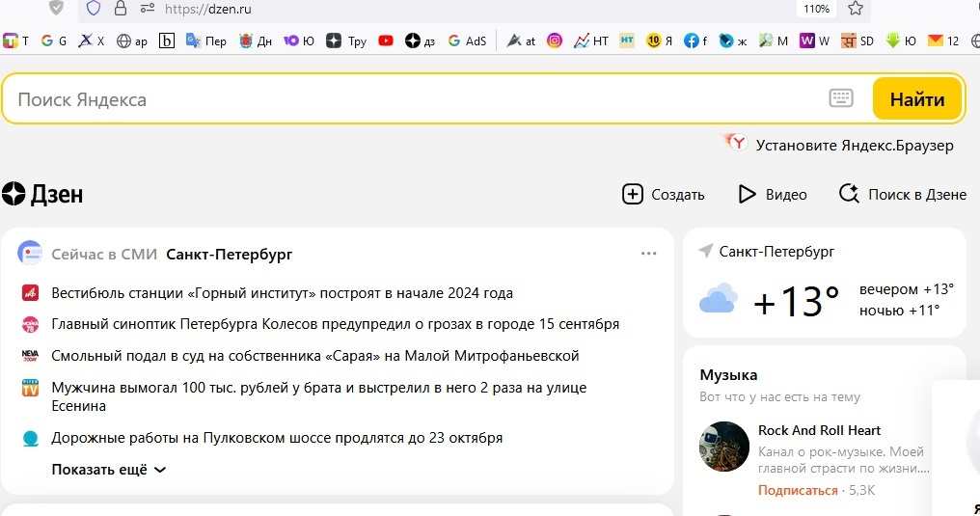
Task: Click 'Подписаться' for Rock And Roll Heart
Action: [798, 490]
